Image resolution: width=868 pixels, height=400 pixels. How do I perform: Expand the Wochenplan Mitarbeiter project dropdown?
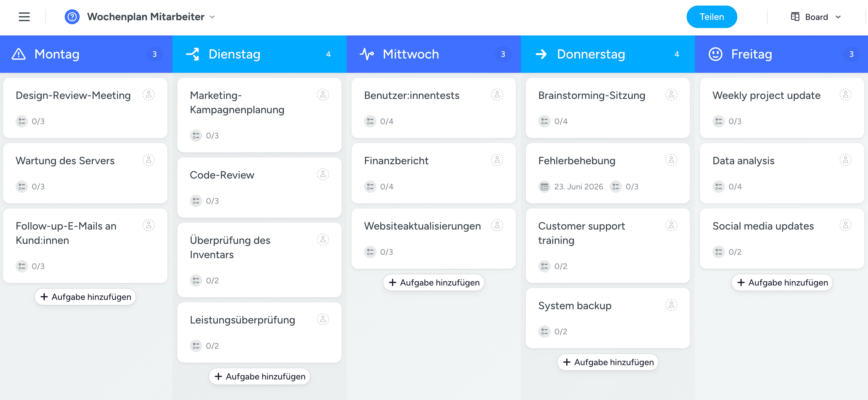pos(212,17)
